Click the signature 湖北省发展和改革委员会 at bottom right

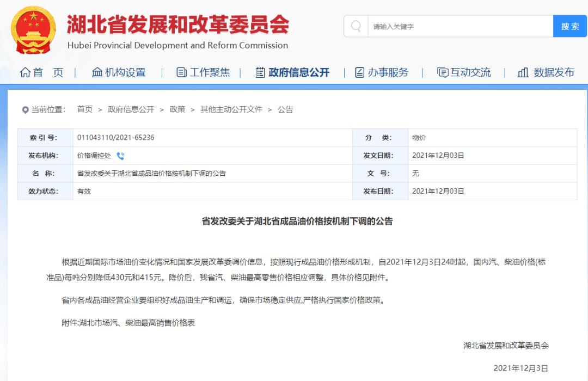(x=505, y=346)
